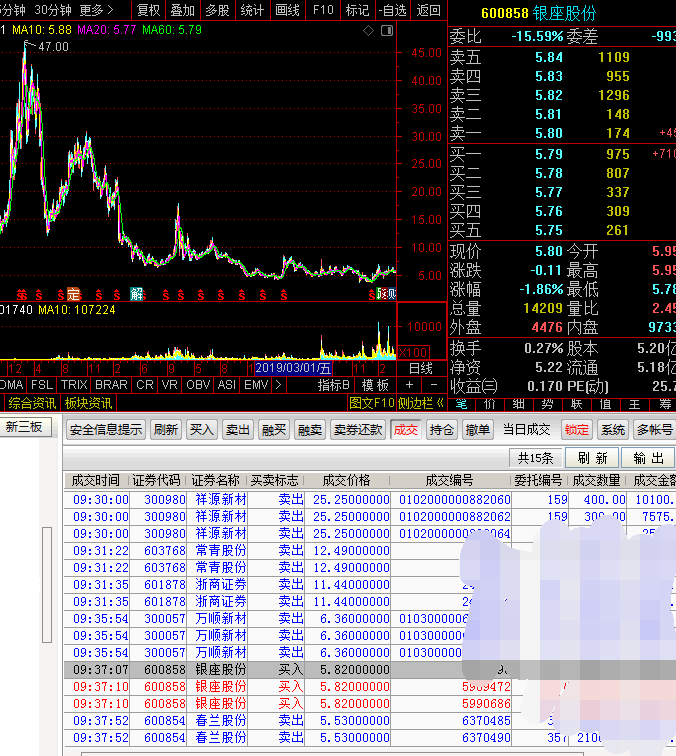Click 指标B button
Image resolution: width=676 pixels, height=756 pixels.
[333, 385]
